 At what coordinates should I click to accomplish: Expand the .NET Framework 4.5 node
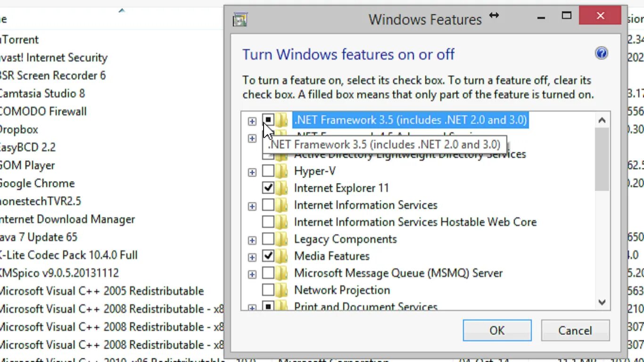click(x=252, y=138)
